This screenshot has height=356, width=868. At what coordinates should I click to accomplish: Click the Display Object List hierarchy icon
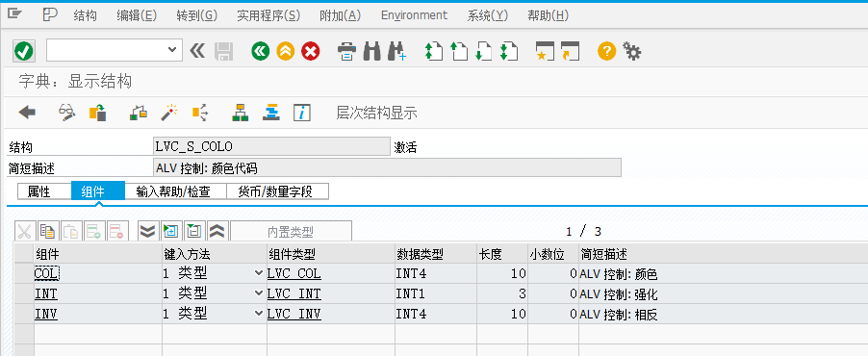click(x=241, y=113)
